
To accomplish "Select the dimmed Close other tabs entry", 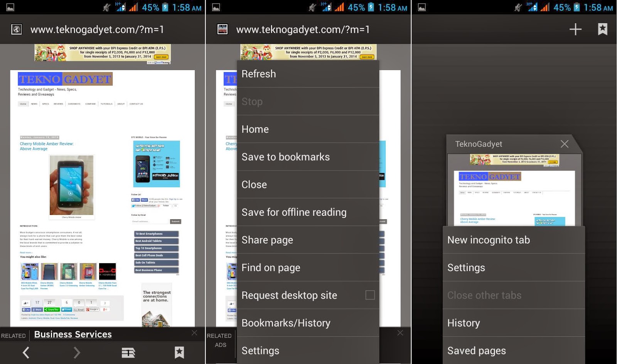I will pyautogui.click(x=514, y=295).
